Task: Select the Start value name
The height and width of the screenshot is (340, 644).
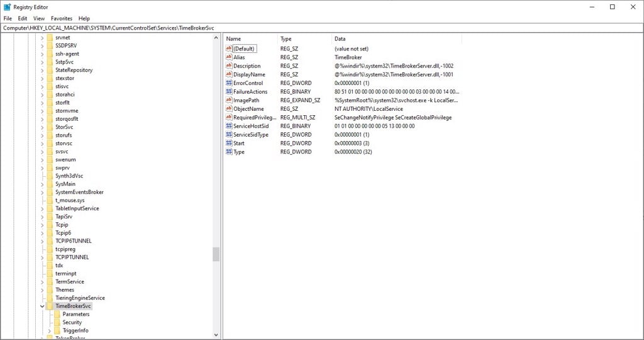Action: coord(239,143)
